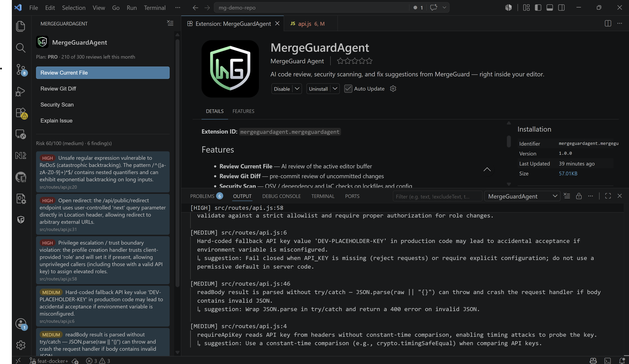This screenshot has width=629, height=364.
Task: Open the MergeGuardAgent shield view in activity bar
Action: tap(21, 220)
